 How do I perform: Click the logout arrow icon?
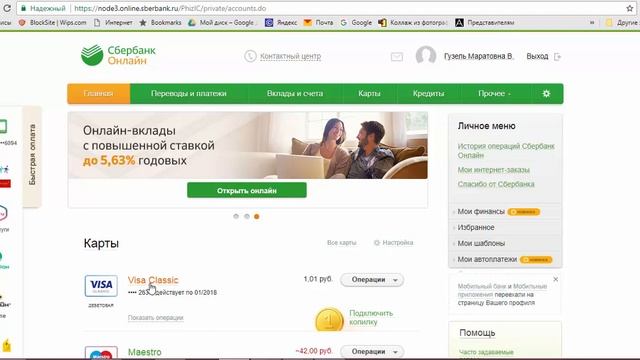click(558, 57)
